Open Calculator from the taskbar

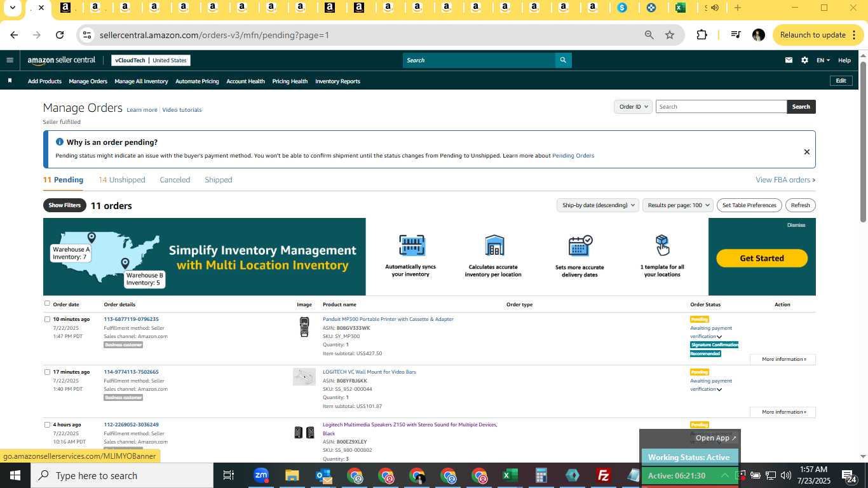pos(541,475)
